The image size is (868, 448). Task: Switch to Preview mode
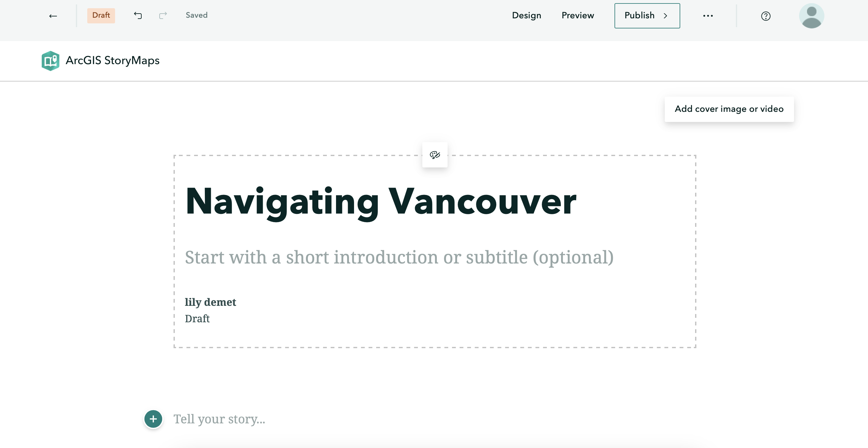[578, 15]
